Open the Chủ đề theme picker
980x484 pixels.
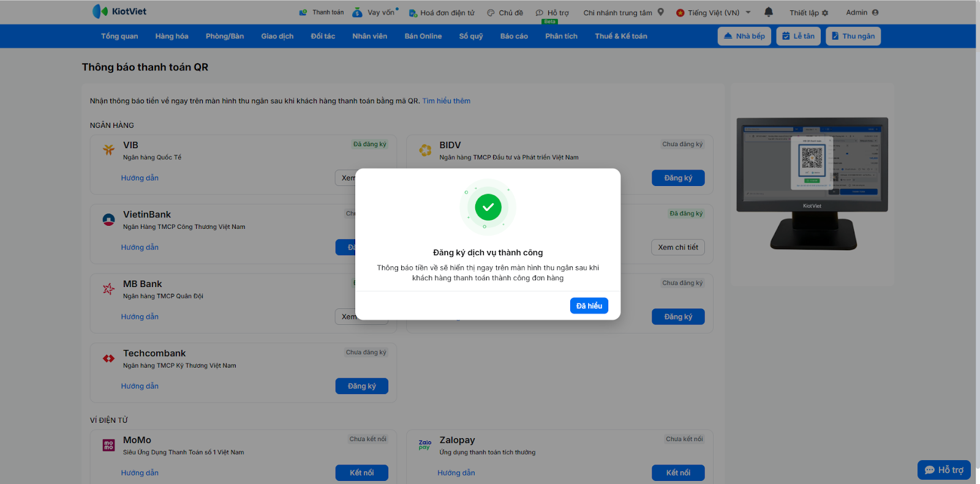[505, 13]
